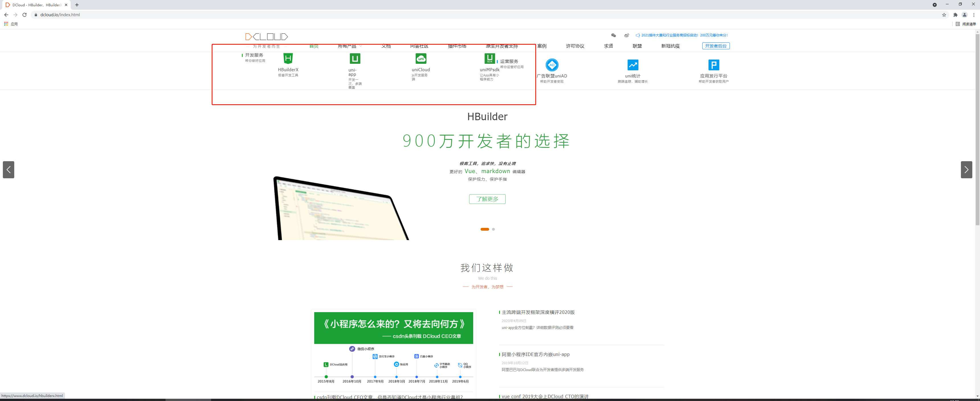
Task: Click the uniCloud cloud icon
Action: [x=421, y=58]
